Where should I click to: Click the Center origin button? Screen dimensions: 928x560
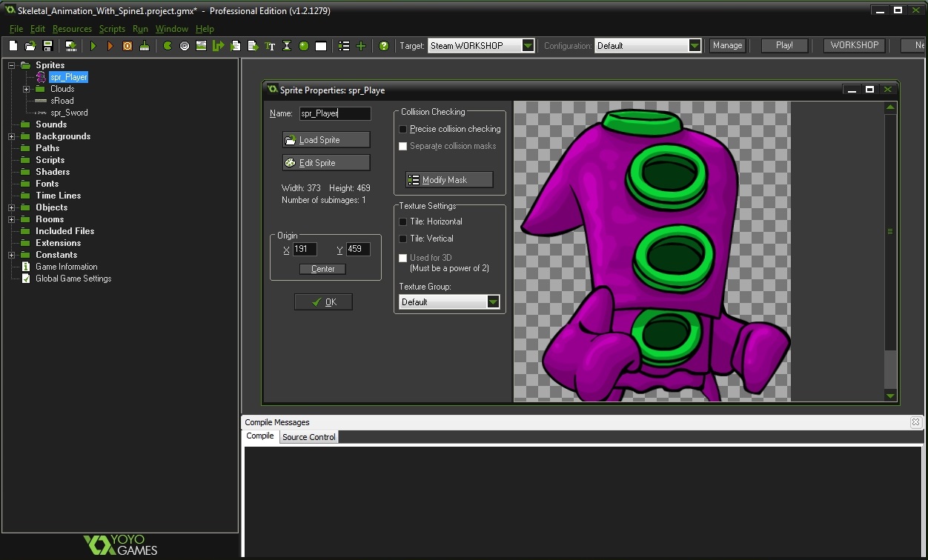point(322,269)
